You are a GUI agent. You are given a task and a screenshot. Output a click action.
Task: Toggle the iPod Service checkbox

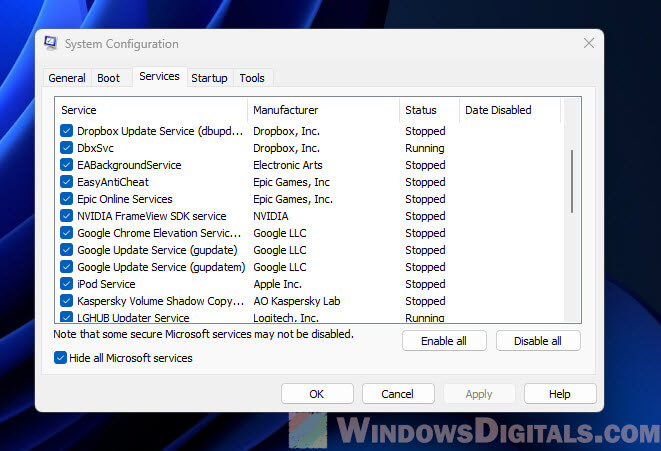coord(66,284)
